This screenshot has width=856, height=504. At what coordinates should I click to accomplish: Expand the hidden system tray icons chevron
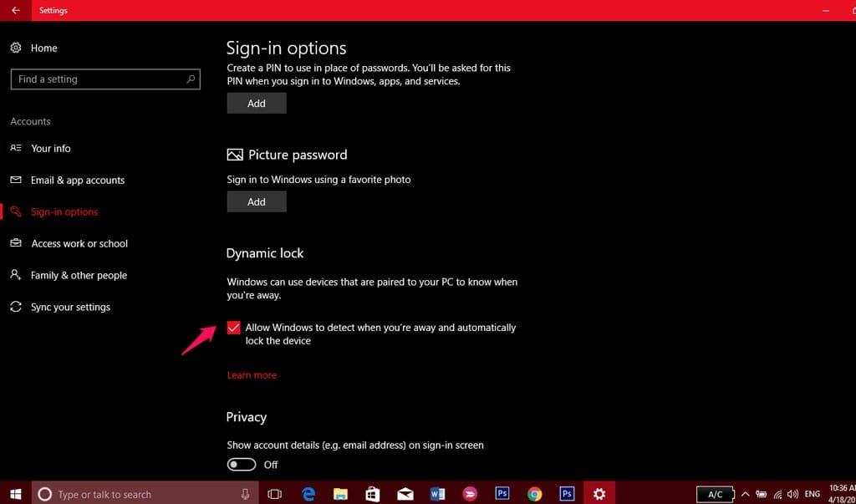click(x=746, y=494)
